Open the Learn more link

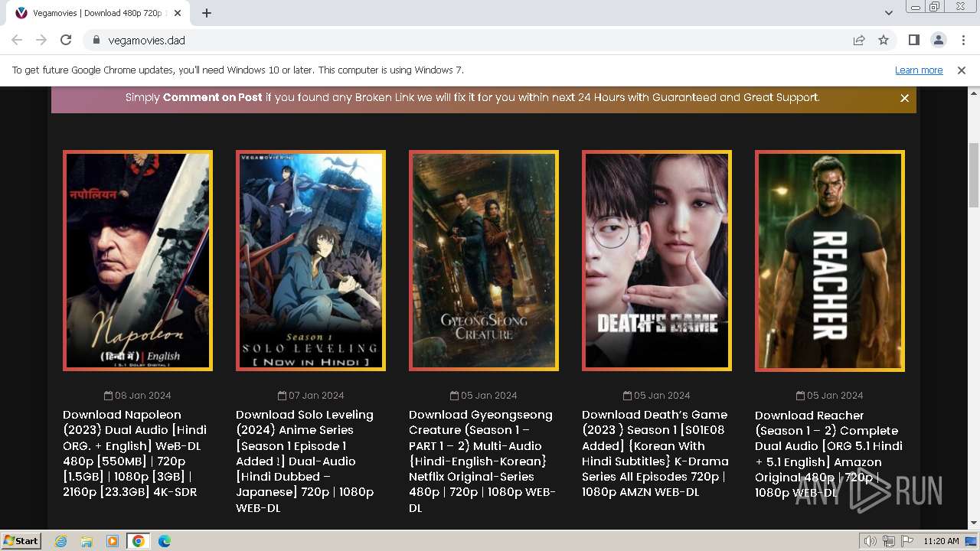(919, 70)
